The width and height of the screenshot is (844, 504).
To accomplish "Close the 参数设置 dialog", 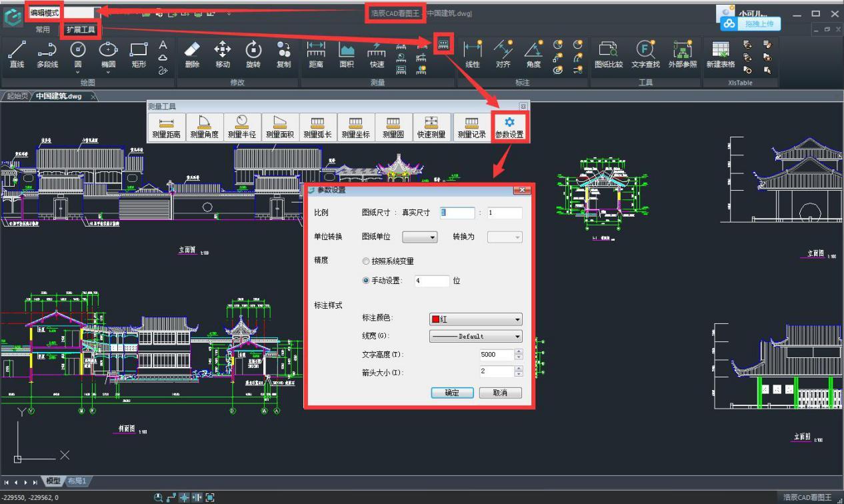I will pos(522,191).
